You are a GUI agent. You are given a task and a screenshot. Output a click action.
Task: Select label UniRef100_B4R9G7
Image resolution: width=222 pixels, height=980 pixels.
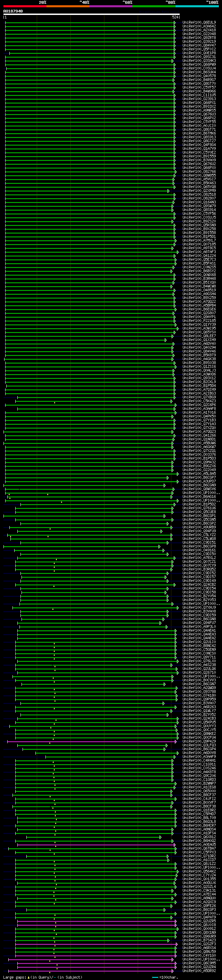click(x=199, y=80)
